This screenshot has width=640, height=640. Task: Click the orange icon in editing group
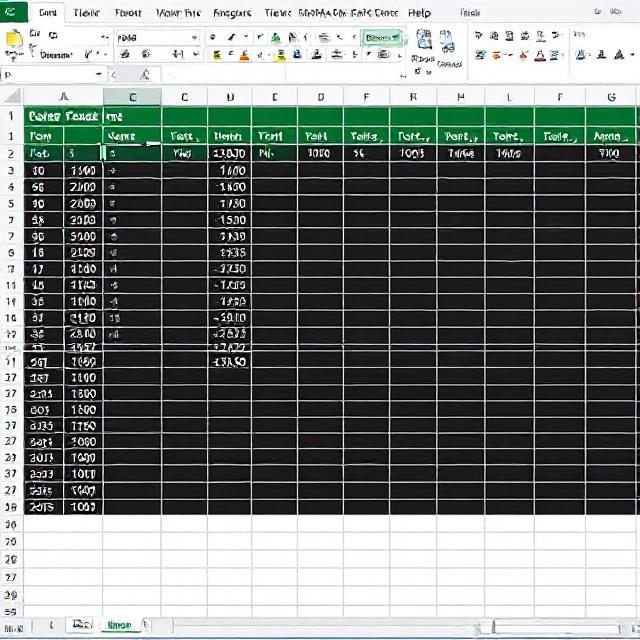(x=496, y=55)
